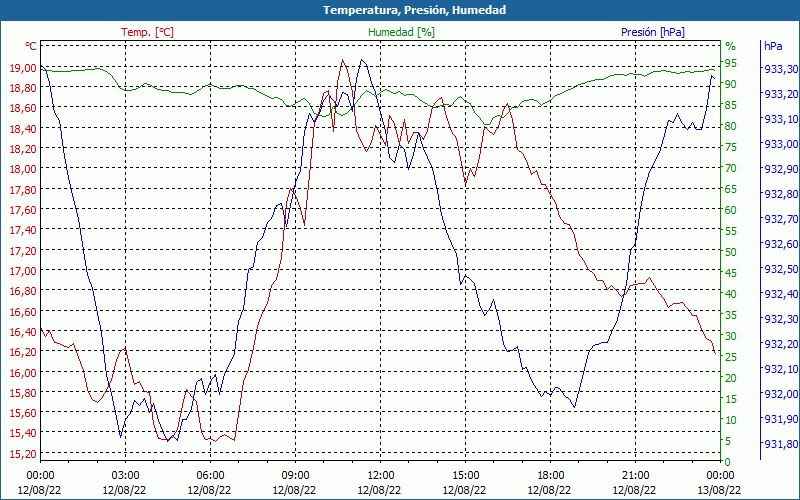Click humidity axis value 75

click(731, 147)
